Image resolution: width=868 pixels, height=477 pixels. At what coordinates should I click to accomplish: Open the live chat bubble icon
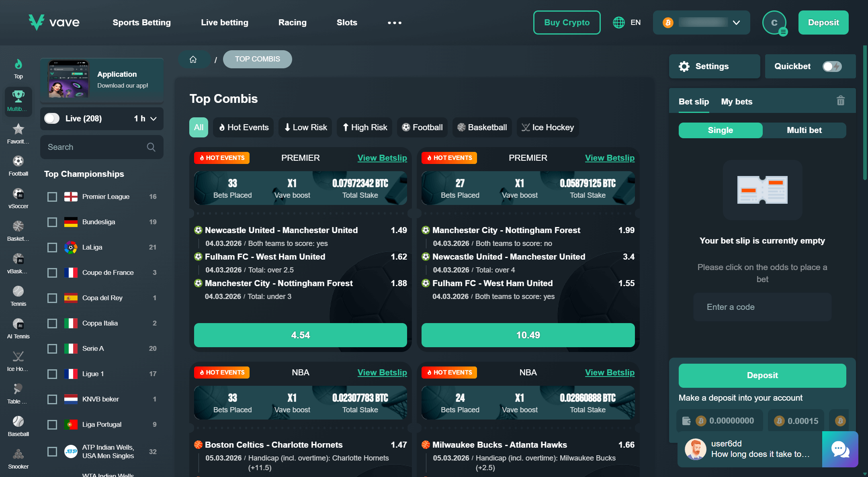(x=840, y=449)
